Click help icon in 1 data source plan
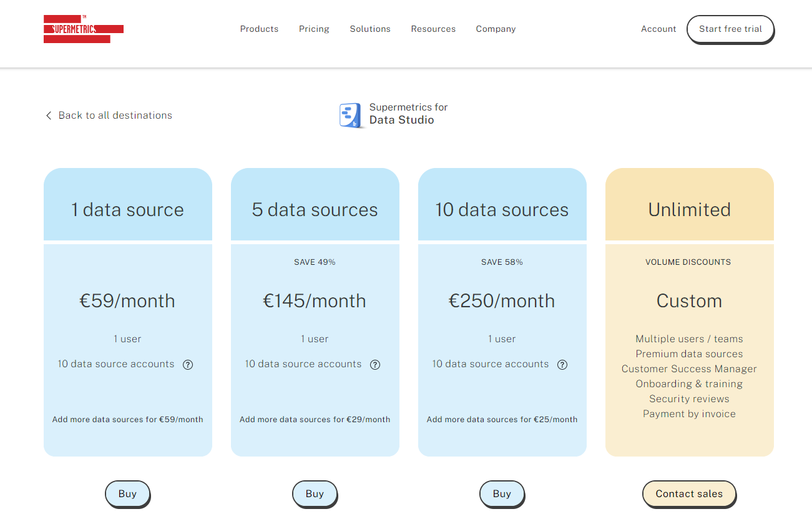 [x=188, y=365]
